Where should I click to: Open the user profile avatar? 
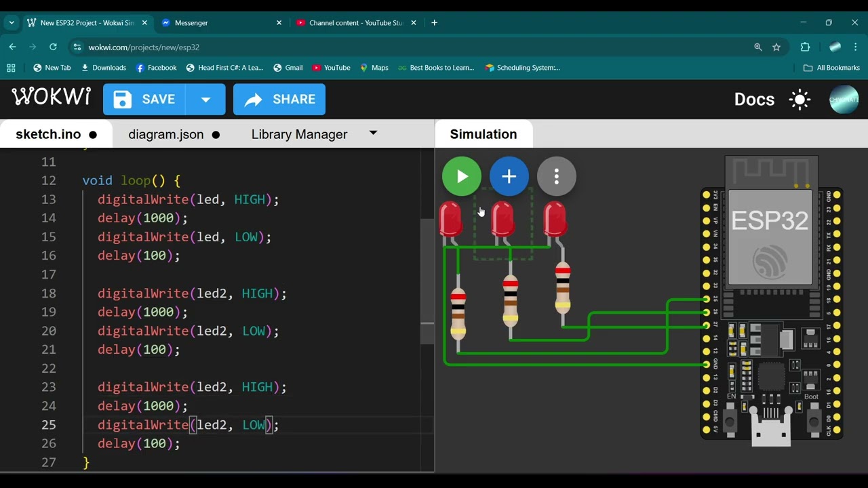click(844, 100)
